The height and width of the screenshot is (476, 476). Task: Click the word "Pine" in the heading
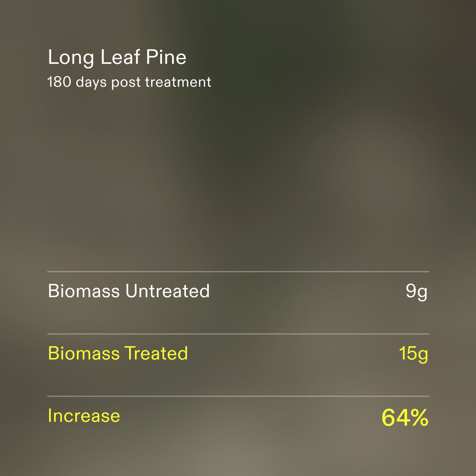click(166, 57)
